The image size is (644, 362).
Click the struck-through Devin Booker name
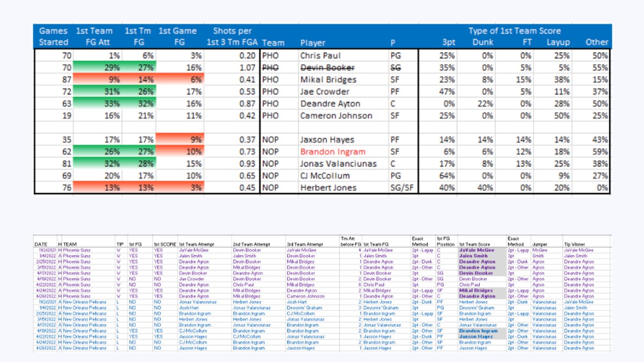click(x=327, y=68)
